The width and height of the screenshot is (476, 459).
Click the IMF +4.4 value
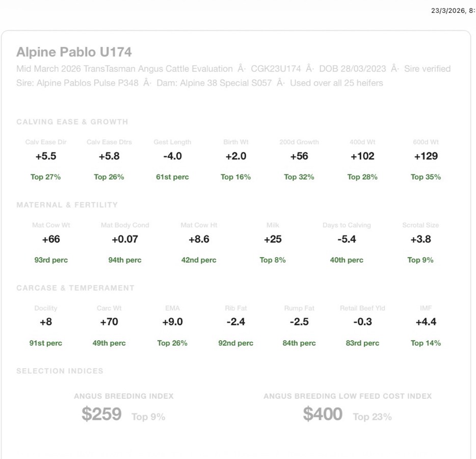[x=426, y=322]
